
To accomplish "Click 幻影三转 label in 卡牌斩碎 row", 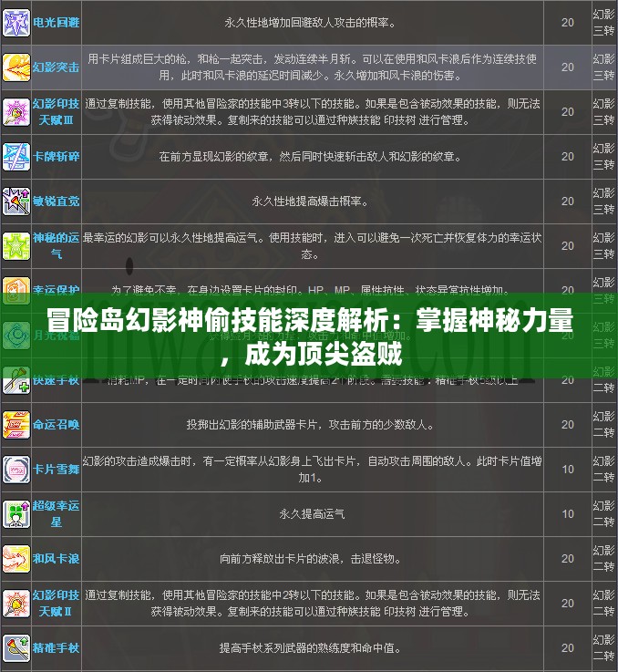I will (603, 157).
